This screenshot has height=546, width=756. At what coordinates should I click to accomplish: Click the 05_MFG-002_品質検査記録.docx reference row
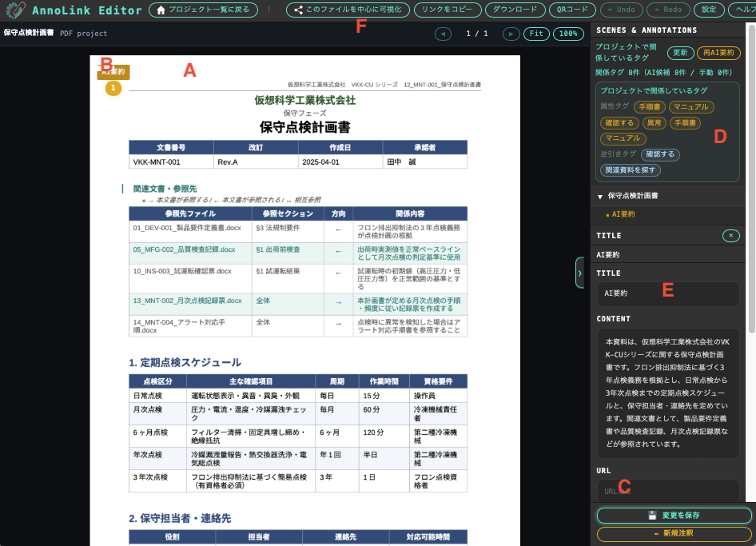pyautogui.click(x=298, y=253)
